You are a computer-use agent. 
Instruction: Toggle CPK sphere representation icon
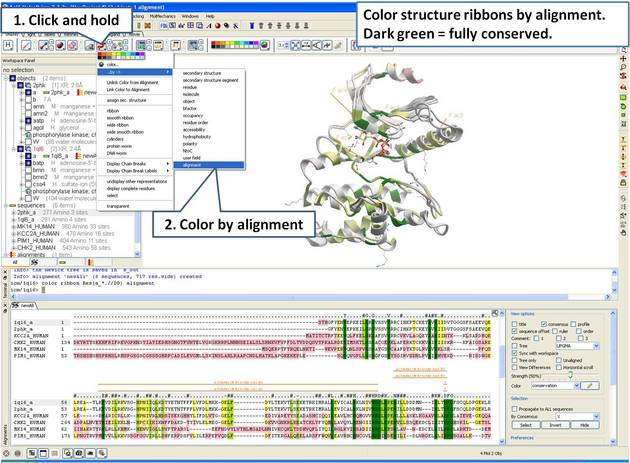click(60, 45)
